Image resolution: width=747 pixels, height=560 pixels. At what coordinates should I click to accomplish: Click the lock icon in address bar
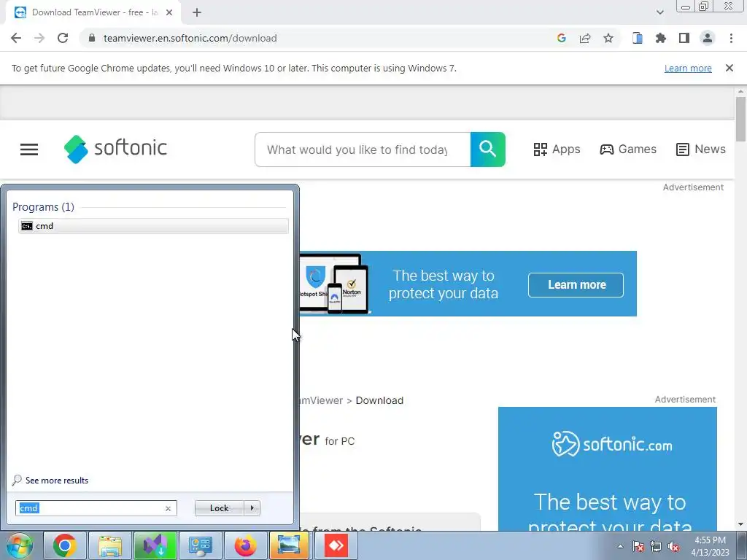pos(92,38)
